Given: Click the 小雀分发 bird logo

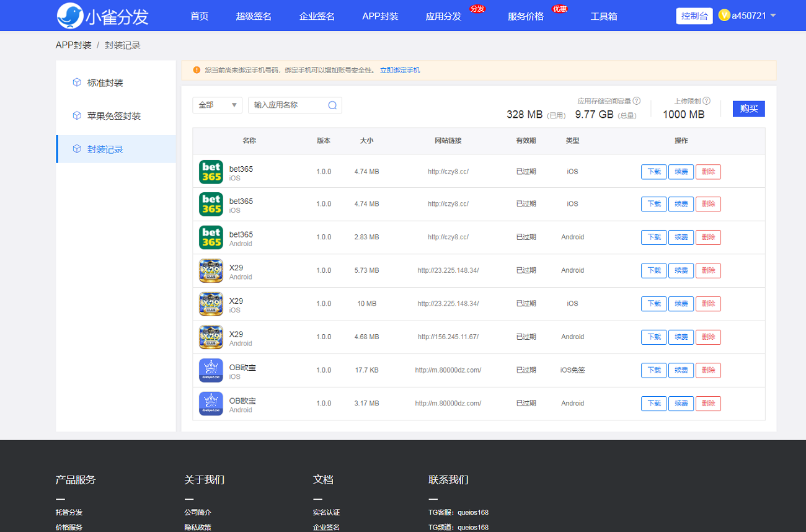Looking at the screenshot, I should [69, 16].
